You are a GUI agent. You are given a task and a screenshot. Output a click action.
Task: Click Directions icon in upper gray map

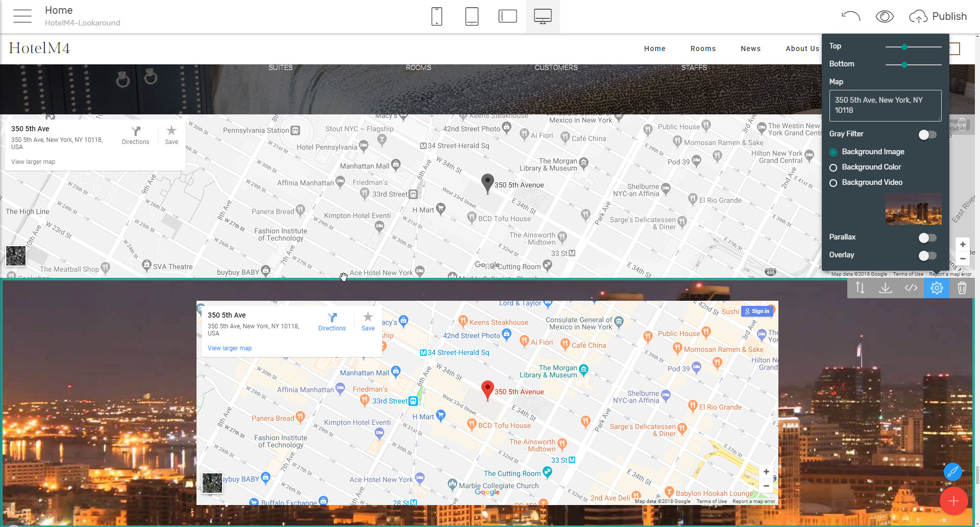135,135
